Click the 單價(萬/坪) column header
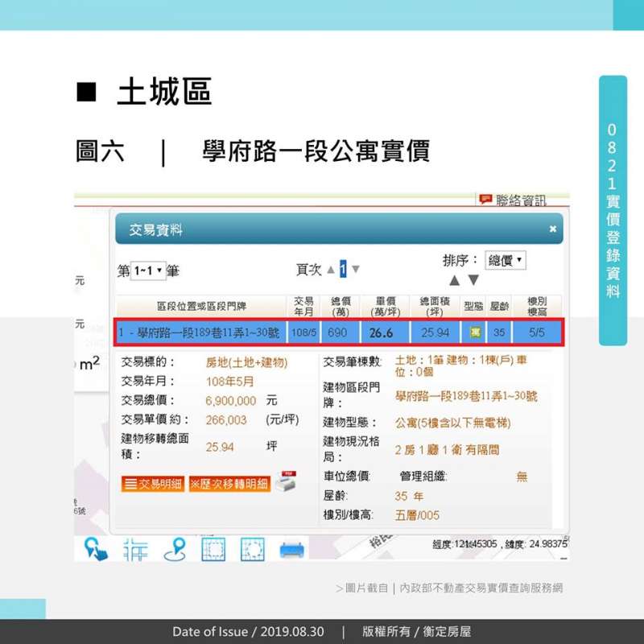The image size is (644, 644). click(x=386, y=306)
